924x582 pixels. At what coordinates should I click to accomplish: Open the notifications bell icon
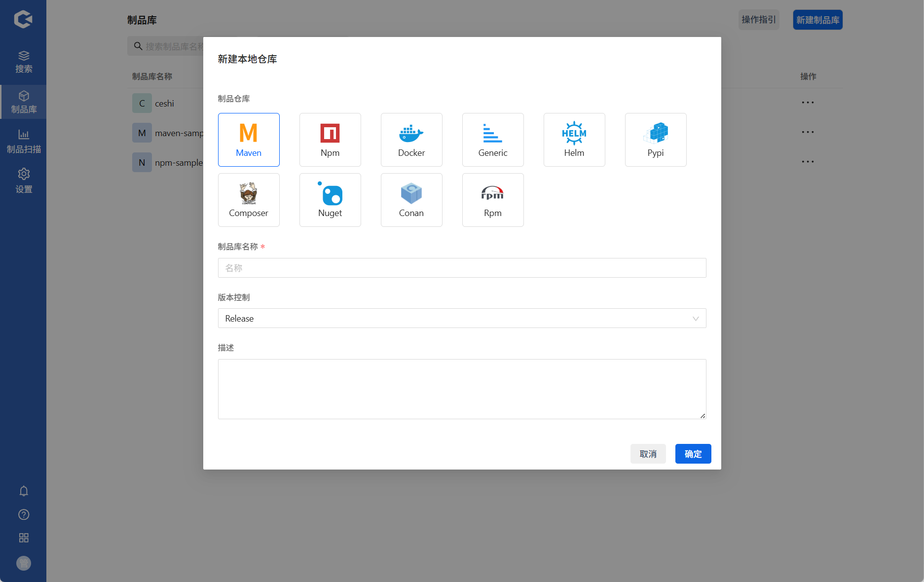click(24, 491)
